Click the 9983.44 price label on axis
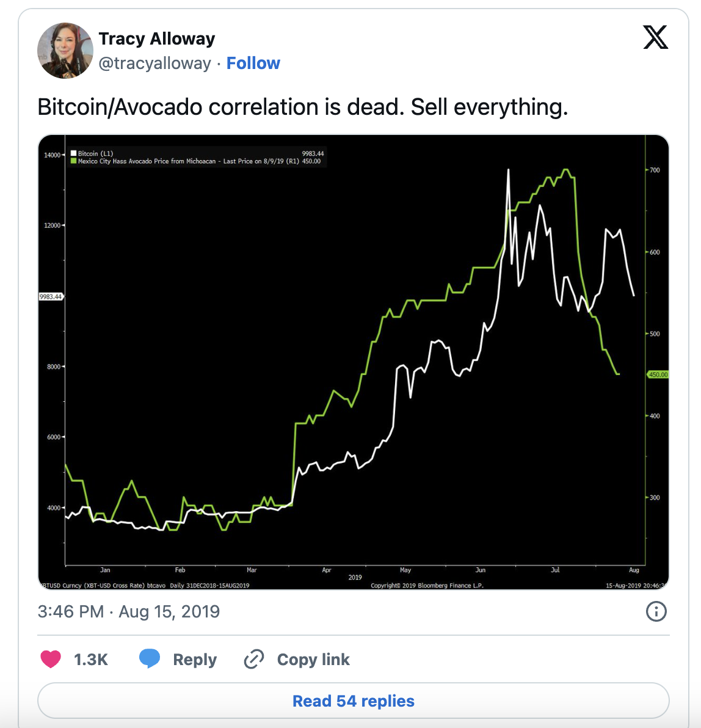 tap(51, 296)
